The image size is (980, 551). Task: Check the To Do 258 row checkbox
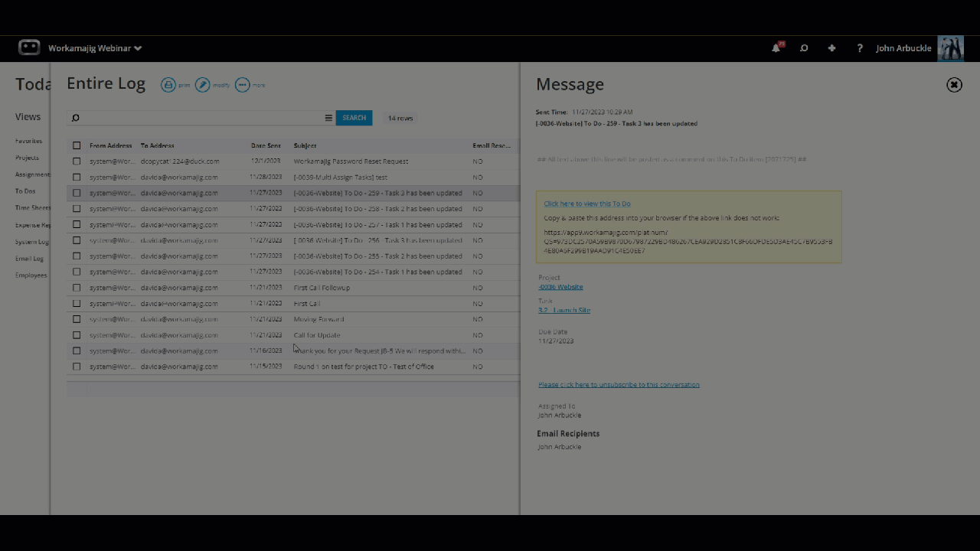click(77, 209)
